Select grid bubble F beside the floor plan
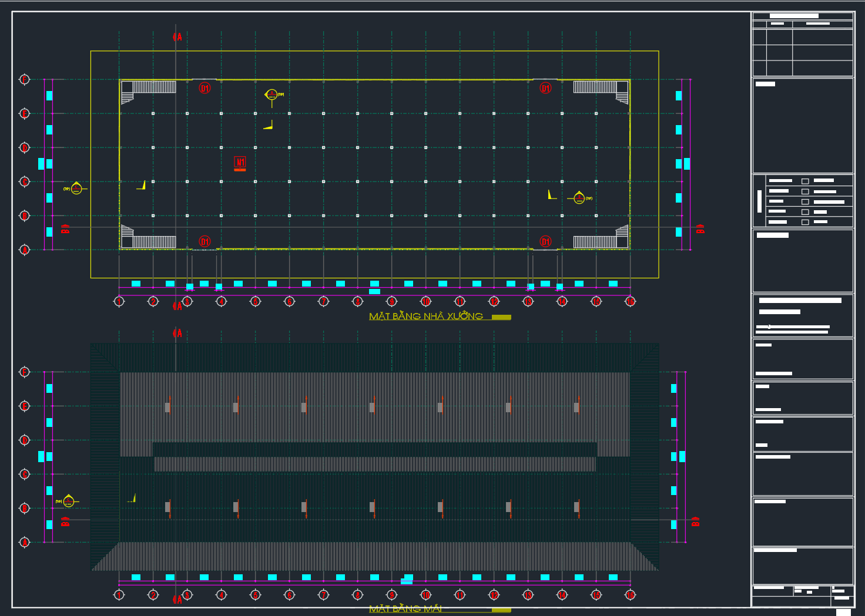865x616 pixels. point(25,79)
